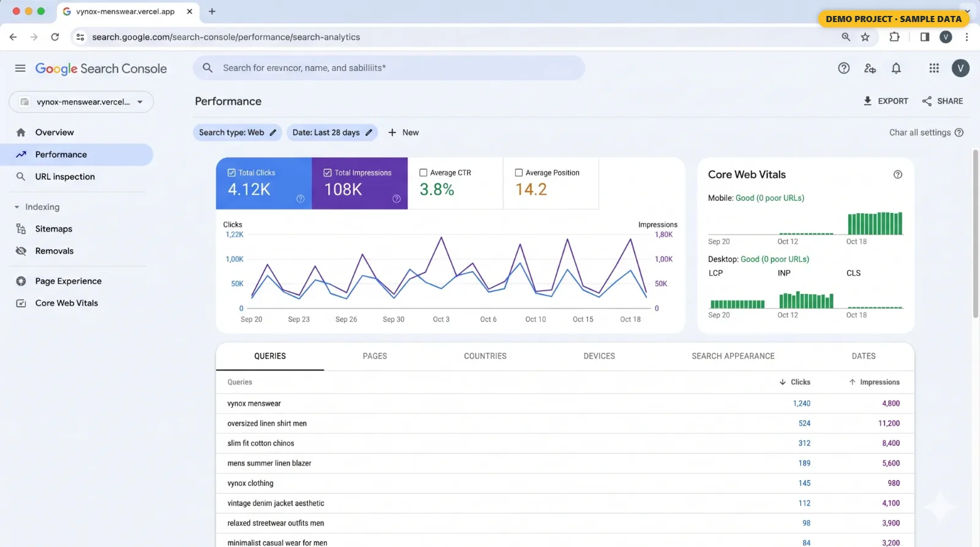Open the vynox-menswear property selector dropdown
The width and height of the screenshot is (980, 547).
tap(81, 102)
